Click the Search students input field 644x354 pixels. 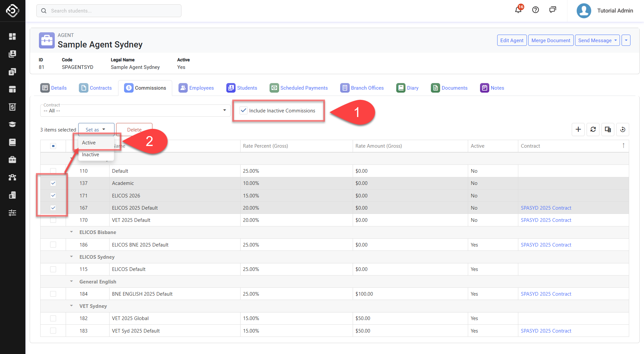click(109, 11)
